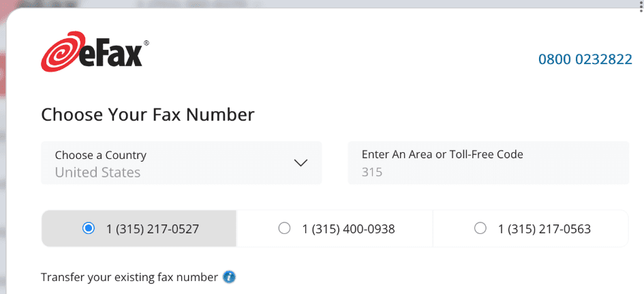Screen dimensions: 644x294
Task: Select the 1 (315) 217-0563 radio button
Action: pos(480,229)
